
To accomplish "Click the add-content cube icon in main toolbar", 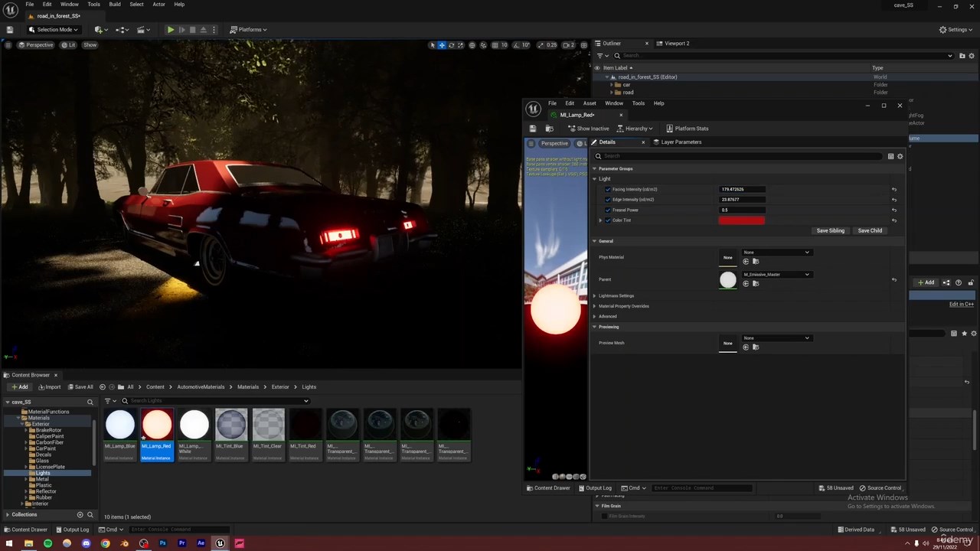I will [x=100, y=30].
